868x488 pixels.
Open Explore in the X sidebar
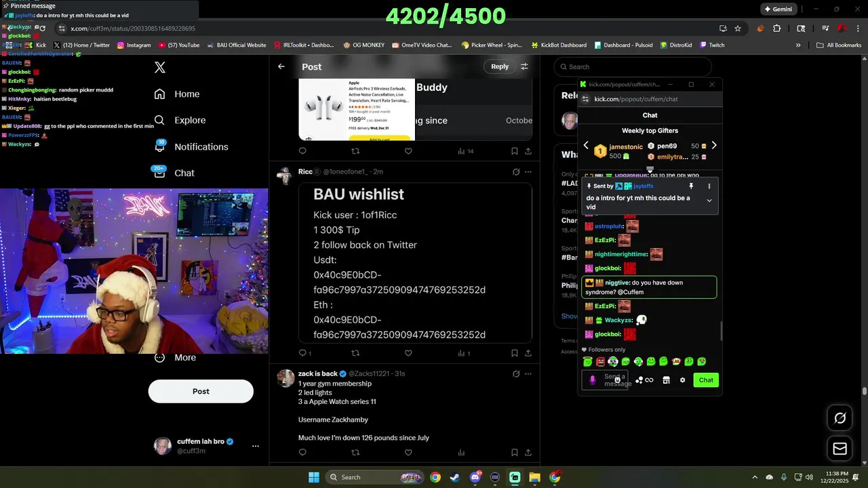tap(180, 120)
